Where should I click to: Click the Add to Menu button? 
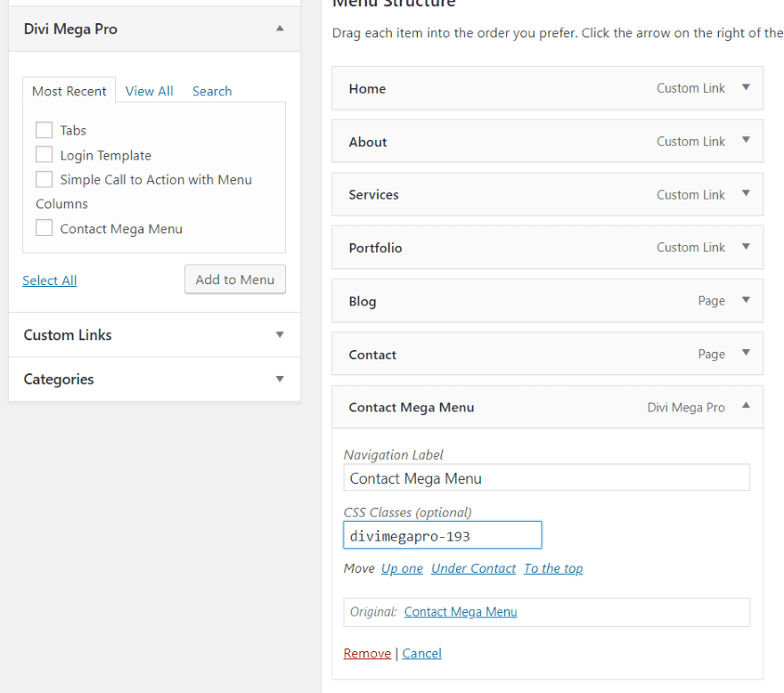pyautogui.click(x=235, y=280)
